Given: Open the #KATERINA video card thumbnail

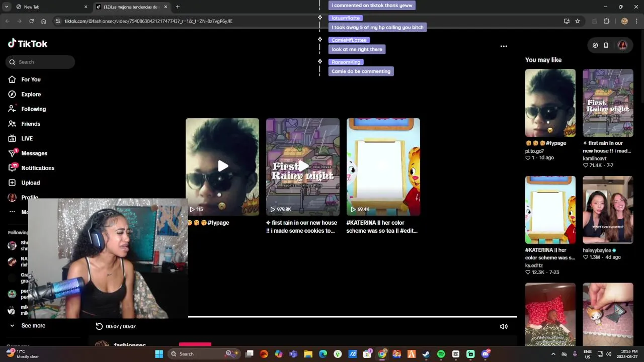Looking at the screenshot, I should point(383,166).
